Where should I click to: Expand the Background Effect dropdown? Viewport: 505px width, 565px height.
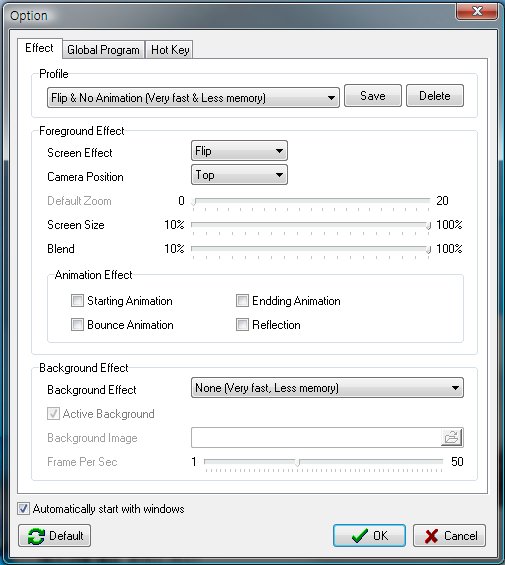(327, 388)
